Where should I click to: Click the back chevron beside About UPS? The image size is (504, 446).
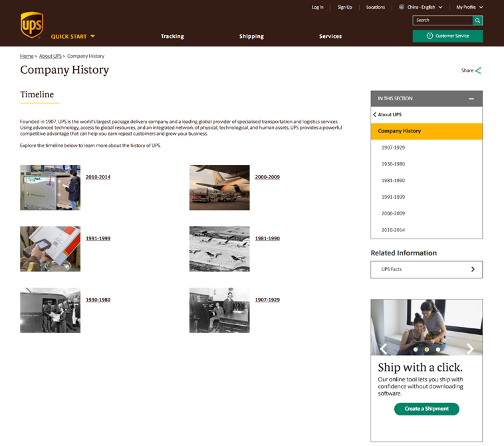(x=374, y=115)
